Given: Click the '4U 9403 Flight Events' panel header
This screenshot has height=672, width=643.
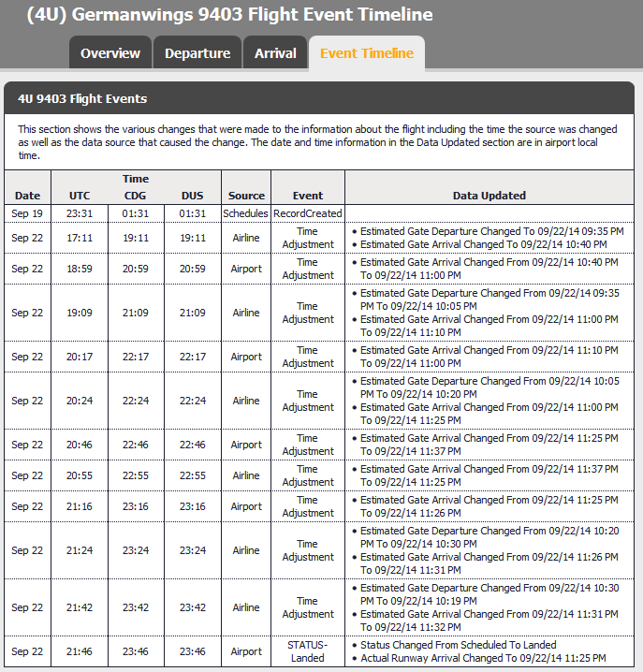Looking at the screenshot, I should click(319, 98).
